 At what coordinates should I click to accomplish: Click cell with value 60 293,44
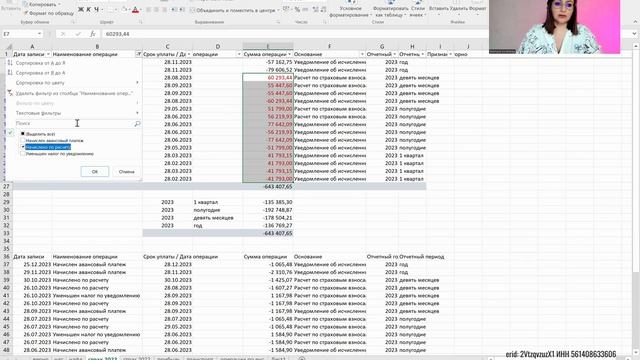pyautogui.click(x=268, y=78)
